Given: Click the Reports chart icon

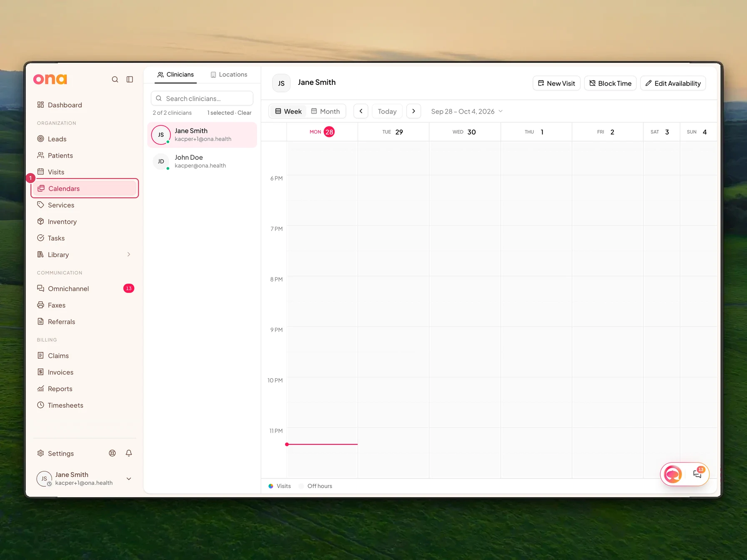Looking at the screenshot, I should (40, 389).
